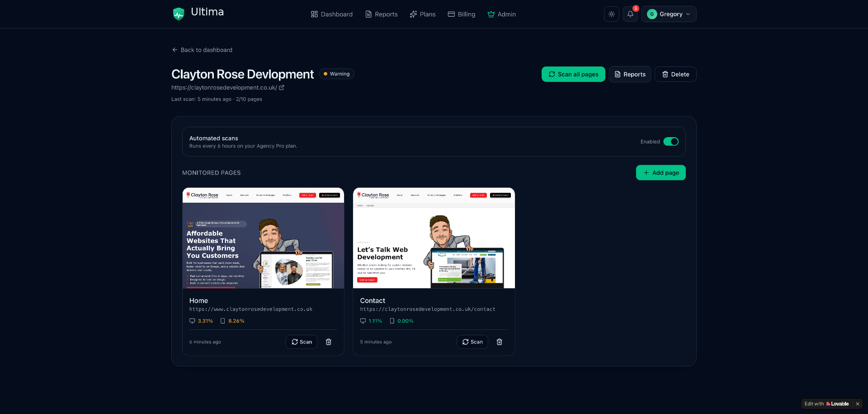Scan the Contact page
This screenshot has width=868, height=414.
tap(472, 342)
